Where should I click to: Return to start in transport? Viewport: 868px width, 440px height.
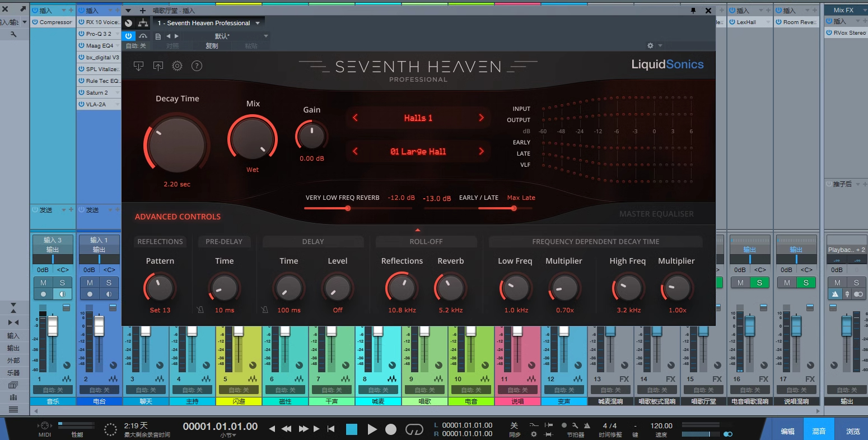(x=331, y=429)
